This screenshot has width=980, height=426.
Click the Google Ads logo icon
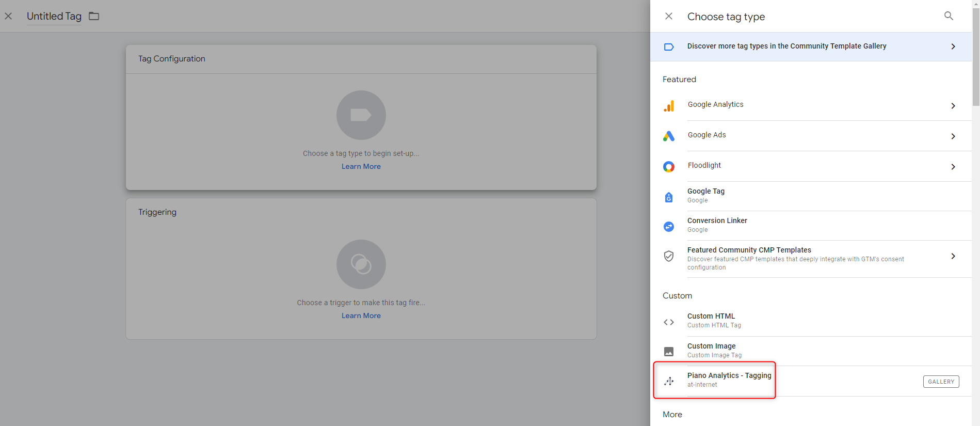point(669,136)
